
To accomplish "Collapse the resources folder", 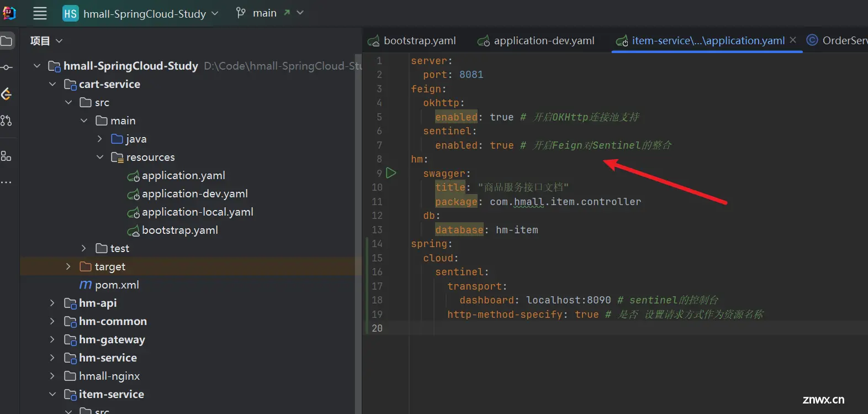I will point(99,157).
